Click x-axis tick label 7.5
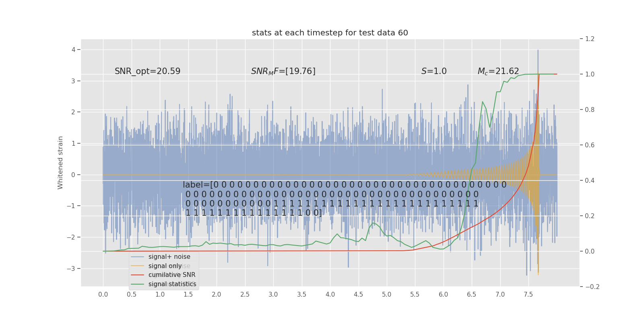 tap(528, 295)
